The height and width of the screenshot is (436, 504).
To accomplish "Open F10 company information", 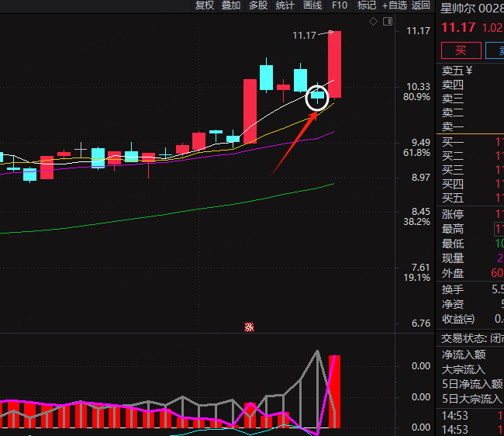I will [x=340, y=5].
